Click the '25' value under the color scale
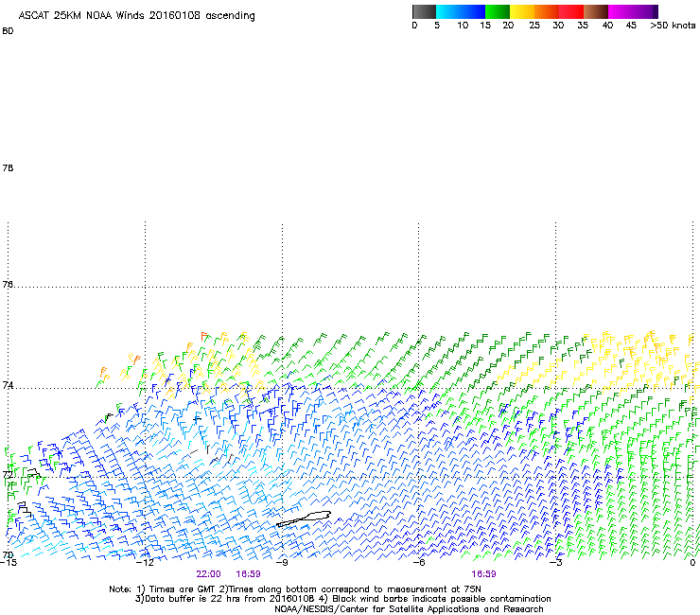Image resolution: width=700 pixels, height=615 pixels. coord(534,26)
